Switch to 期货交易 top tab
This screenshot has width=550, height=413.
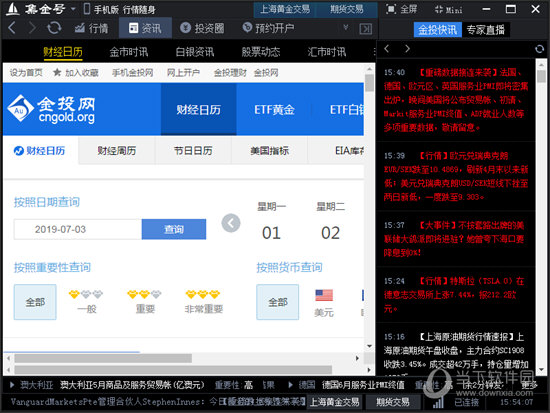[347, 9]
